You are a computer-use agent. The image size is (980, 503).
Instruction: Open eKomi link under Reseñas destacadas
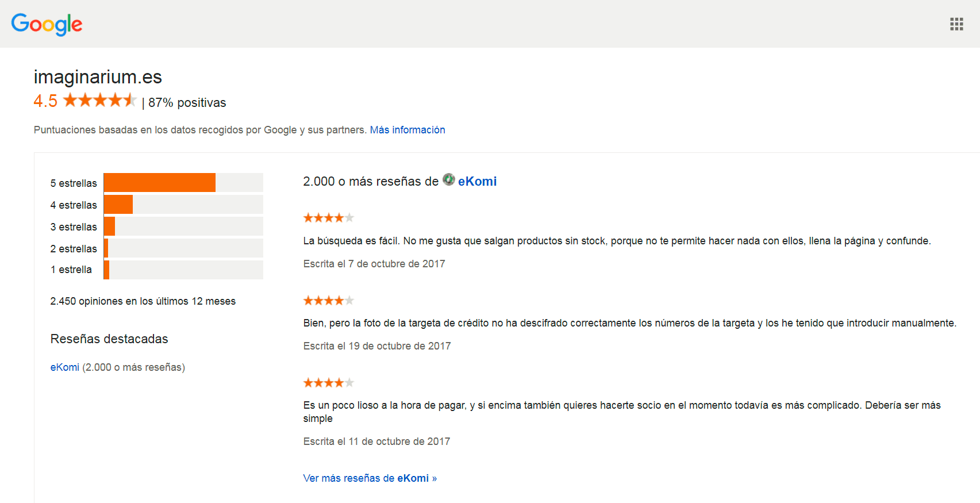point(65,367)
